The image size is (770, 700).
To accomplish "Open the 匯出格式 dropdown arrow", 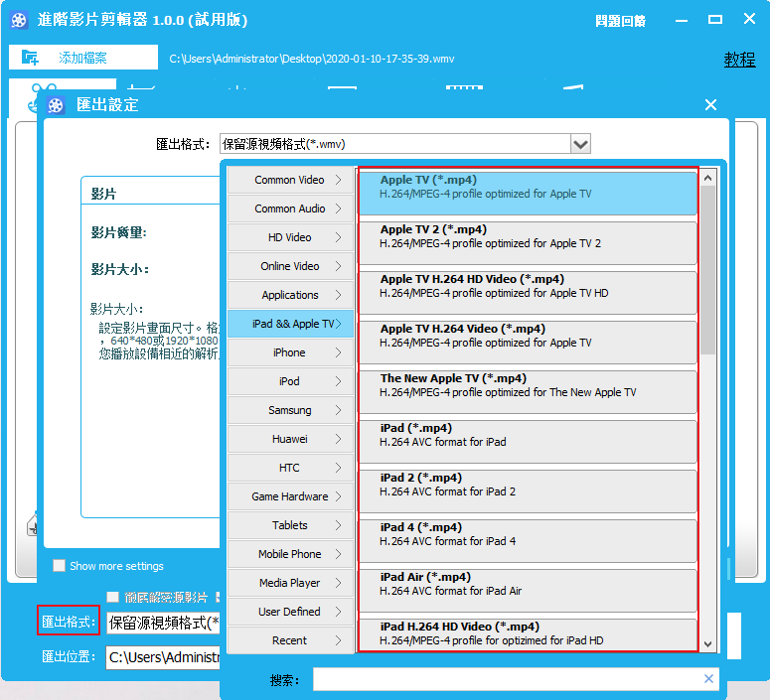I will [580, 144].
